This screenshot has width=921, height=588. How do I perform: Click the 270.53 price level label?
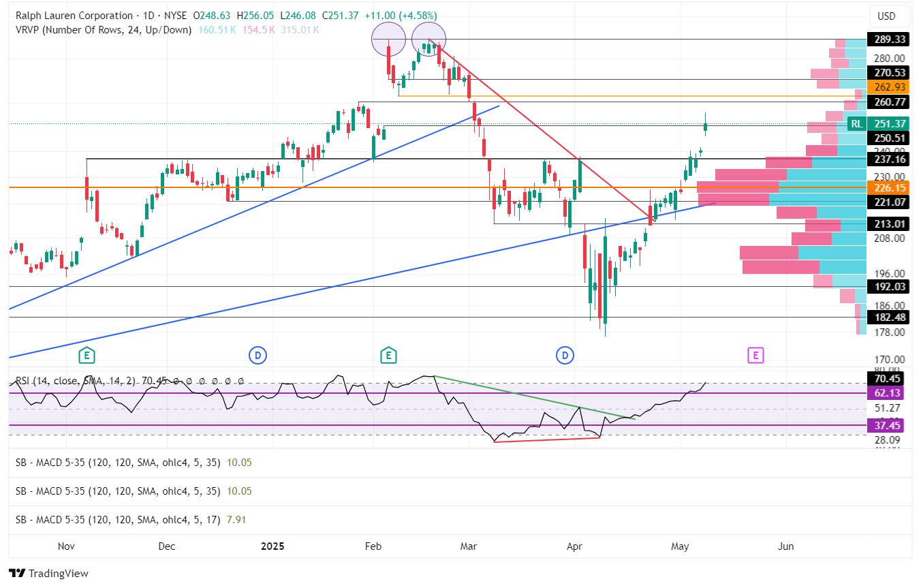coord(887,72)
